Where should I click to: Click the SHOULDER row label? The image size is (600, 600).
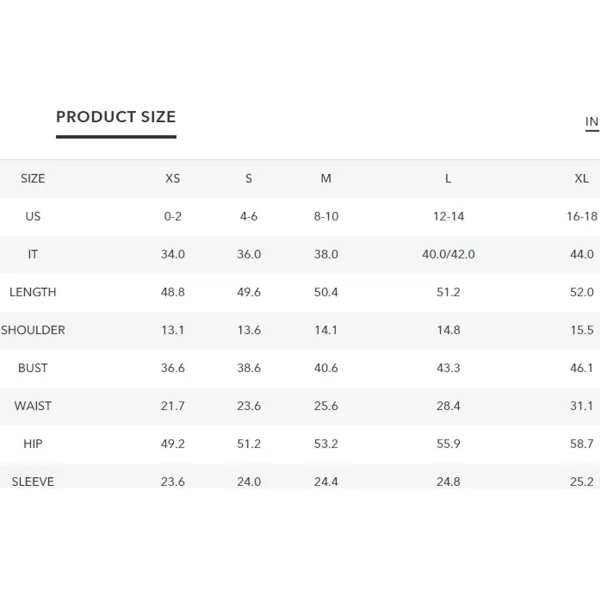point(33,330)
